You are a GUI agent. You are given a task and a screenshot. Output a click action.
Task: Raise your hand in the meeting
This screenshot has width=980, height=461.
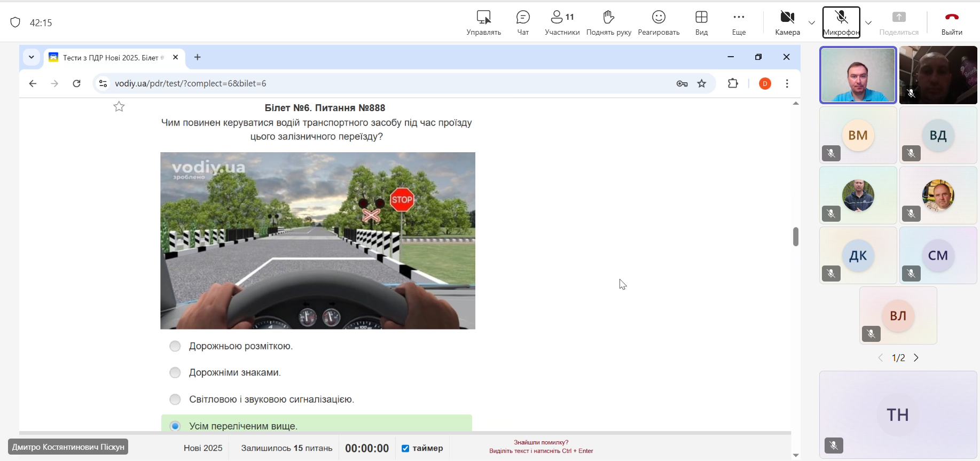coord(608,23)
